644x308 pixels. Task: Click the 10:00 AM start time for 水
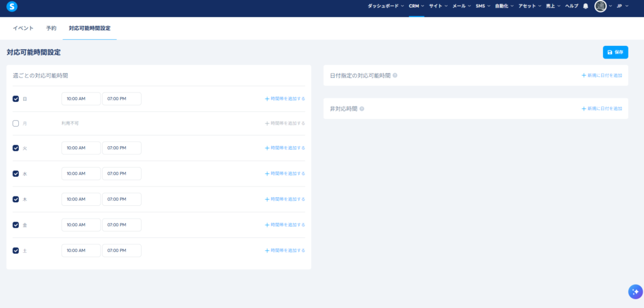pos(81,174)
